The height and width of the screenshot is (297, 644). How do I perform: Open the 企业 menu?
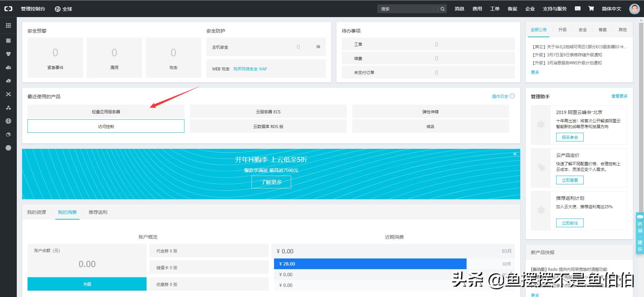530,9
